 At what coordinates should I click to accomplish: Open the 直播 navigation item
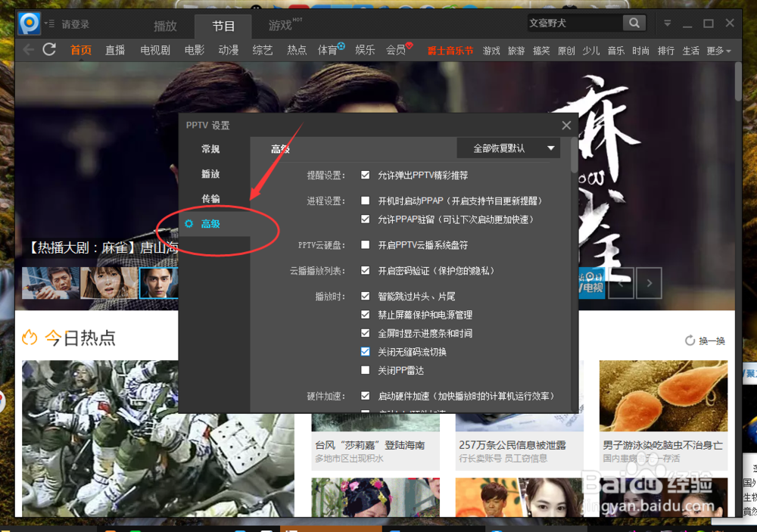[115, 50]
